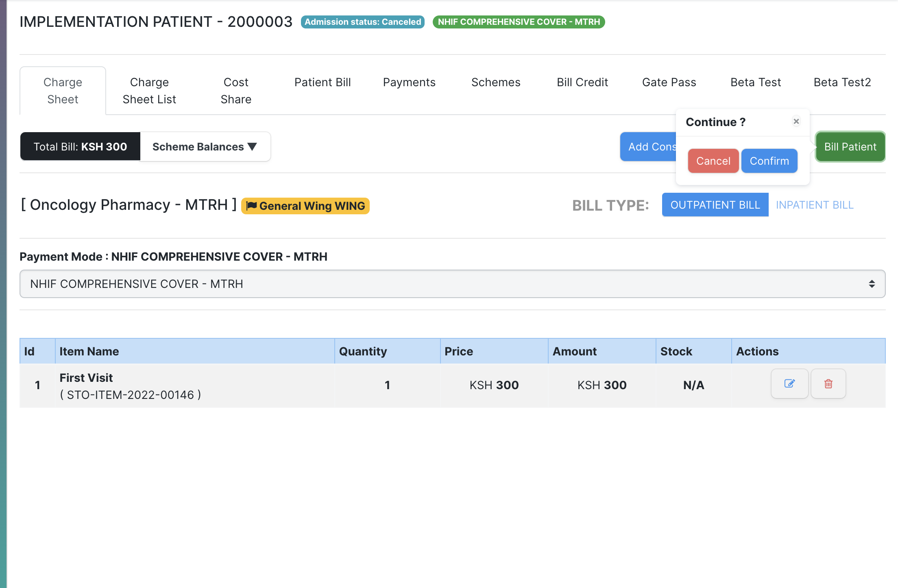This screenshot has width=898, height=588.
Task: Delete the First Visit charge item
Action: click(828, 384)
